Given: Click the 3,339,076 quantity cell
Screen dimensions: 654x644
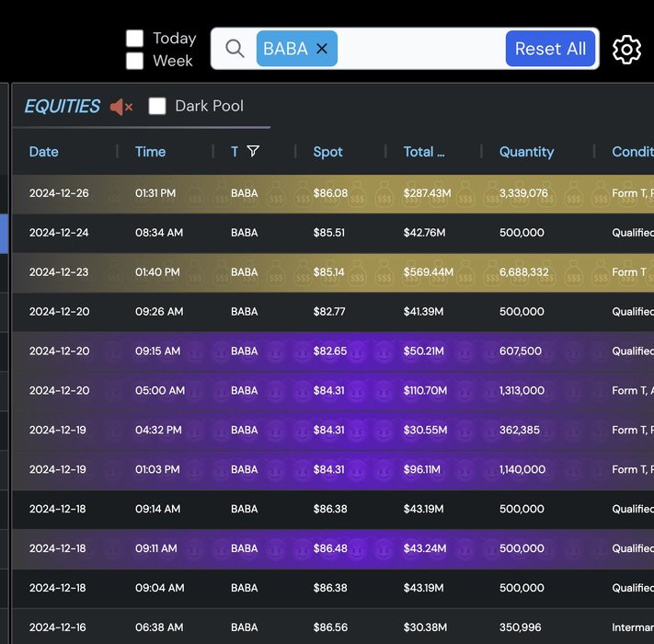Looking at the screenshot, I should tap(523, 193).
